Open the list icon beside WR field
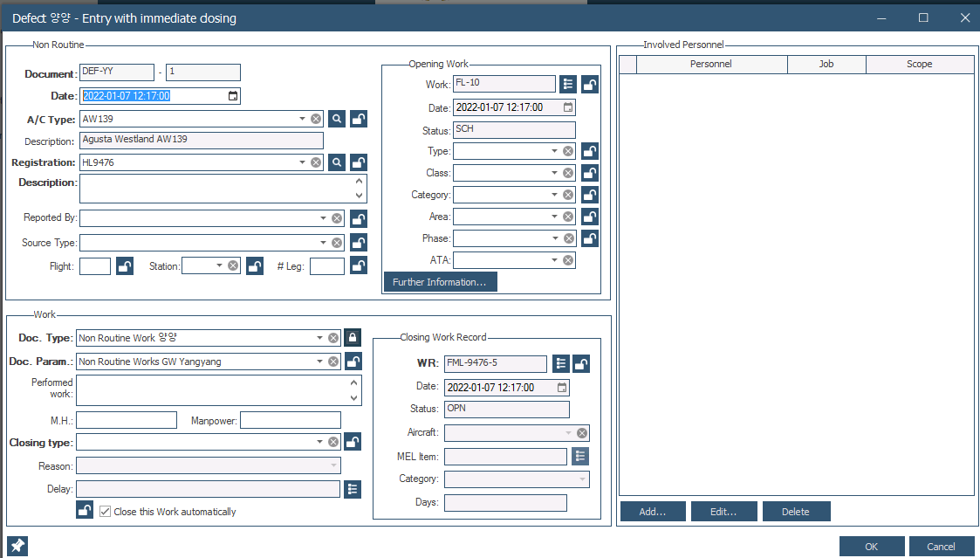 click(x=561, y=364)
